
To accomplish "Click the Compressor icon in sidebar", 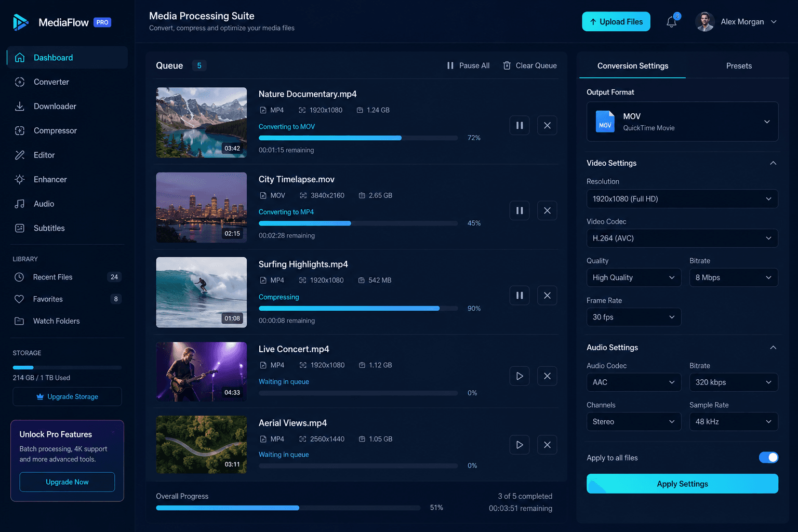I will point(20,130).
